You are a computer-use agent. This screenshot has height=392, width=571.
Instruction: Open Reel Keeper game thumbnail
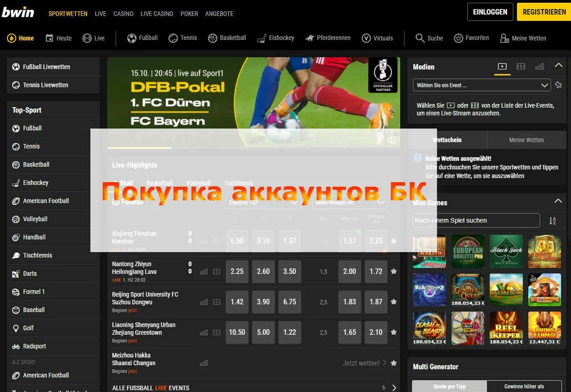(506, 328)
